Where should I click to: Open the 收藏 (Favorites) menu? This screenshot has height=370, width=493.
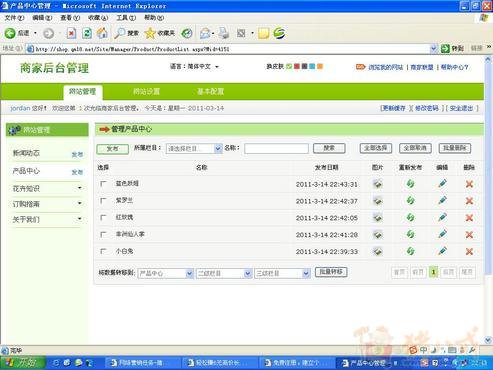point(98,17)
